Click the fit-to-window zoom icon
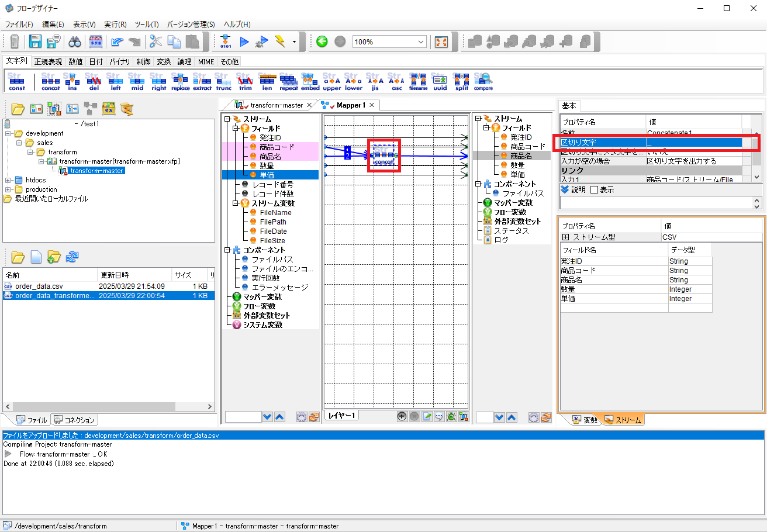Screen dimensions: 767x532 (x=441, y=42)
